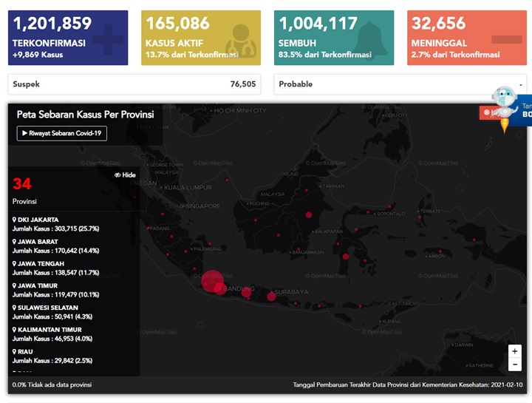Image resolution: width=532 pixels, height=403 pixels.
Task: Select the Sulawesi Selatan pin marker
Action: [15, 308]
